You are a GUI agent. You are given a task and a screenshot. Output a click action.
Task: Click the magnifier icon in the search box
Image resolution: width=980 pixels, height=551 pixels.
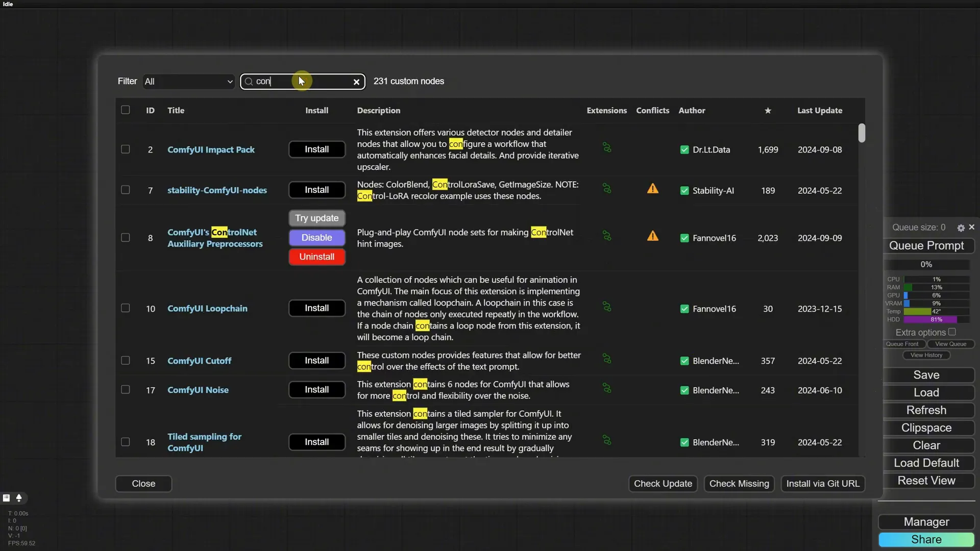[x=249, y=82]
